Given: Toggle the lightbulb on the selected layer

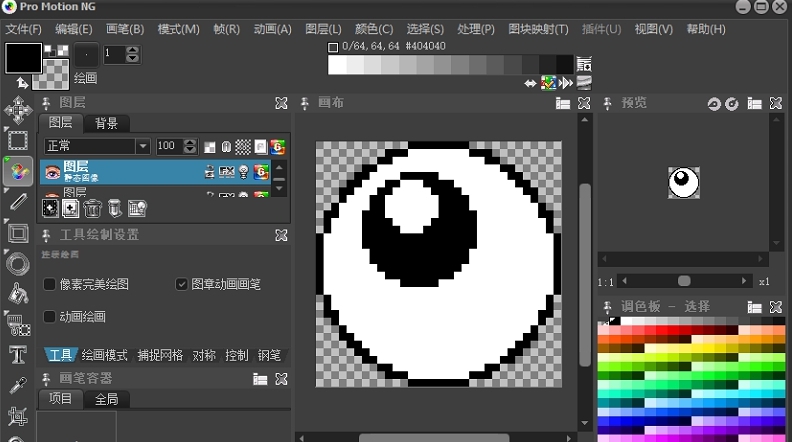Looking at the screenshot, I should tap(243, 172).
